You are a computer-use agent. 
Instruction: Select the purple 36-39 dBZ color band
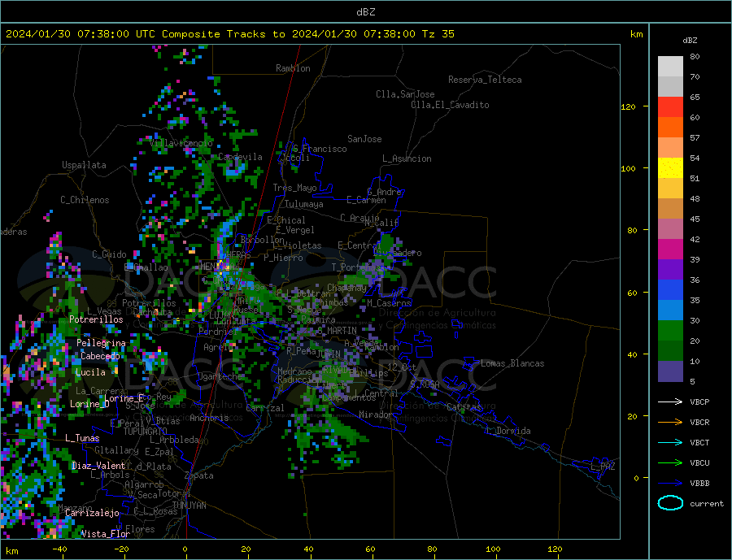coord(670,270)
